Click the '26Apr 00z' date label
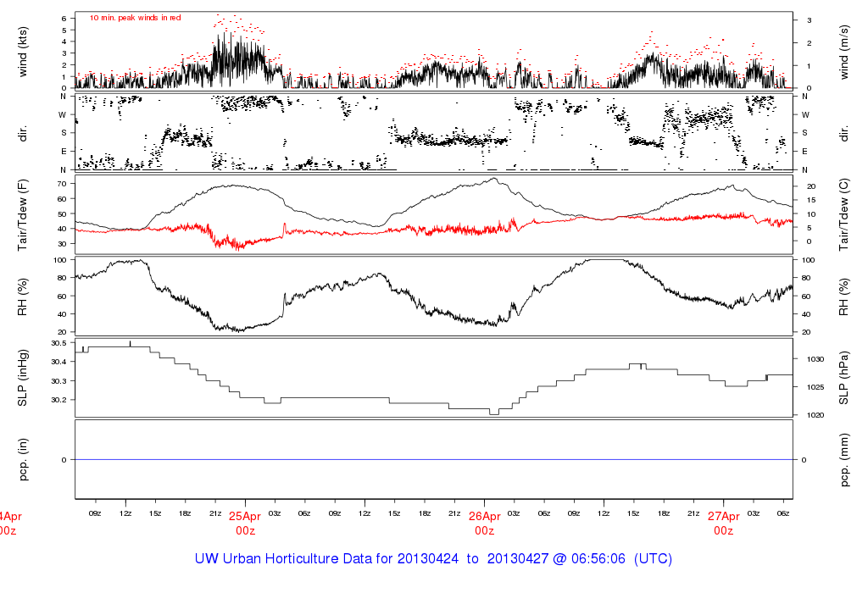This screenshot has width=868, height=593. [484, 524]
